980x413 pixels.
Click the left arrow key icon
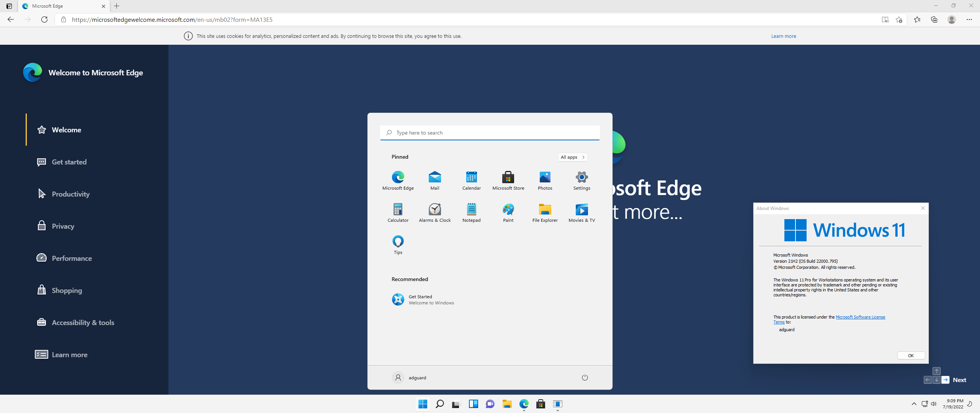coord(927,380)
